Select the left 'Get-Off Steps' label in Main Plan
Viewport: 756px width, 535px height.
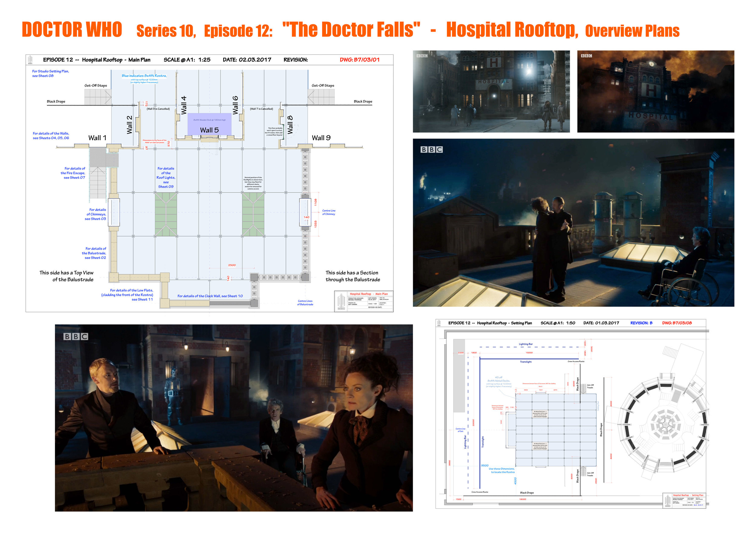pos(96,86)
